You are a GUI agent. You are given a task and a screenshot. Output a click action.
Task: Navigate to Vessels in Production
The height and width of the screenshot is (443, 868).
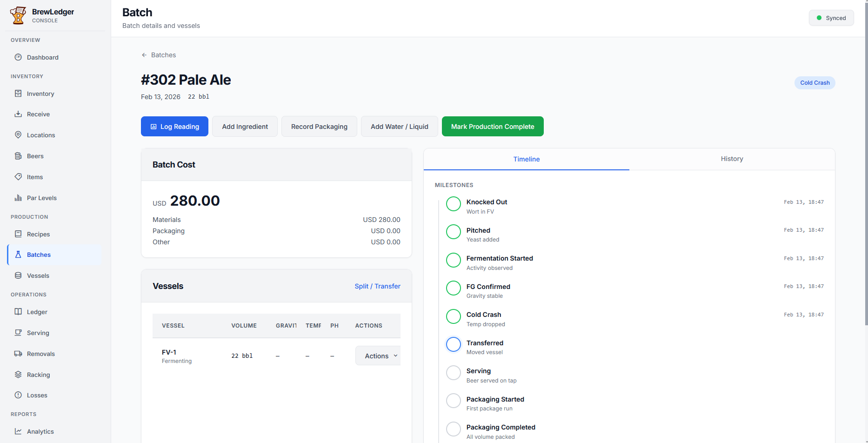point(38,275)
